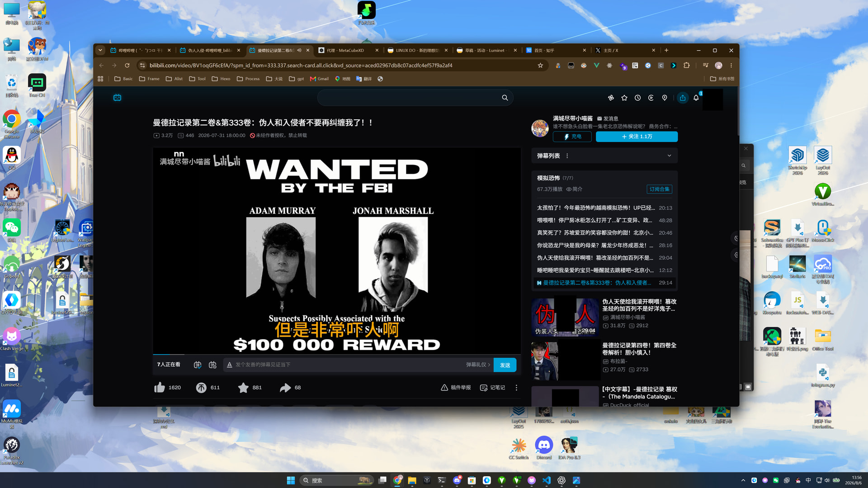Viewport: 868px width, 488px height.
Task: Open the 发消息 message link
Action: tap(608, 118)
